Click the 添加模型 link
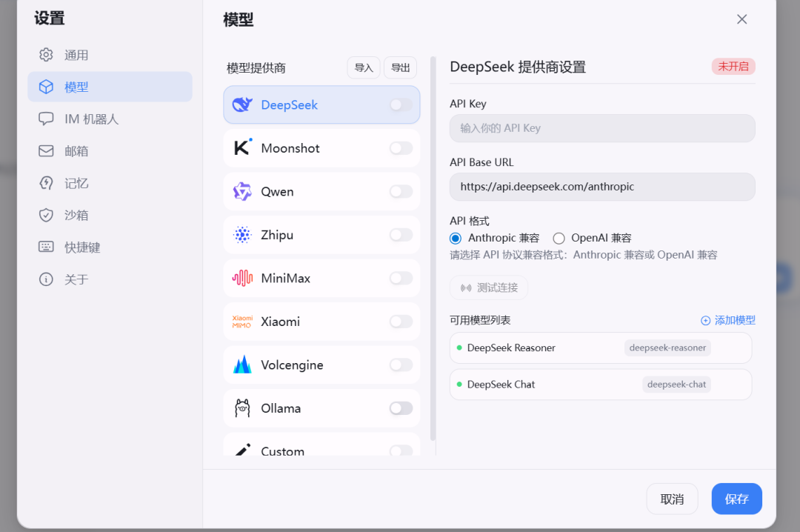Image resolution: width=800 pixels, height=532 pixels. pos(728,320)
